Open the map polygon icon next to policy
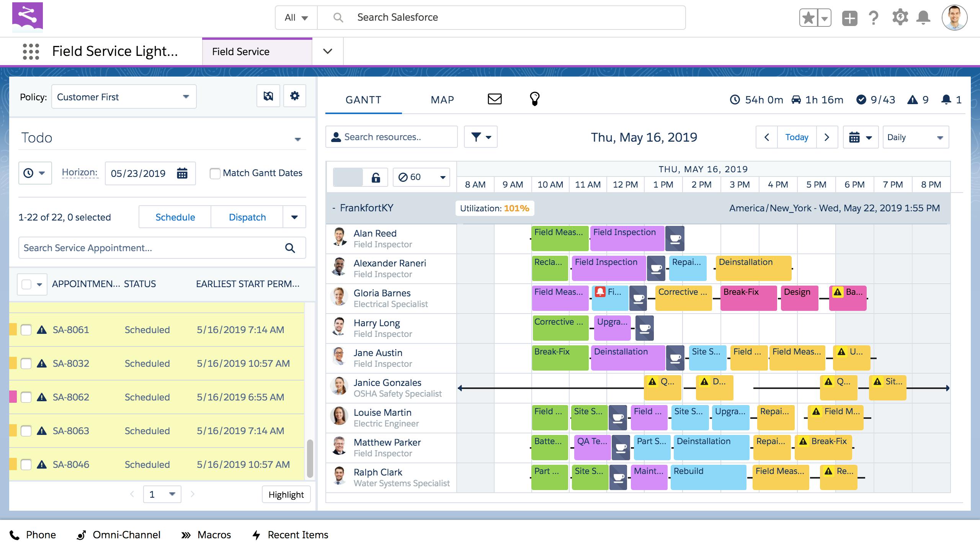This screenshot has width=980, height=549. (268, 96)
